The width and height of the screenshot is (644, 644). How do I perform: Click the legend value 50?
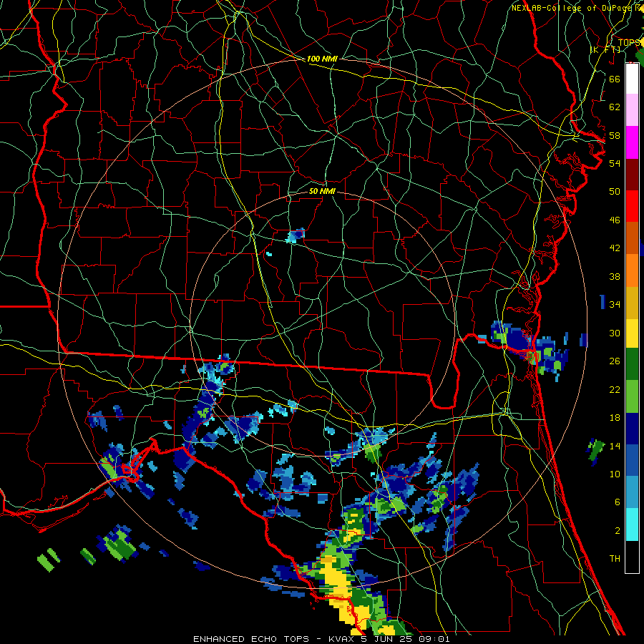click(x=615, y=192)
